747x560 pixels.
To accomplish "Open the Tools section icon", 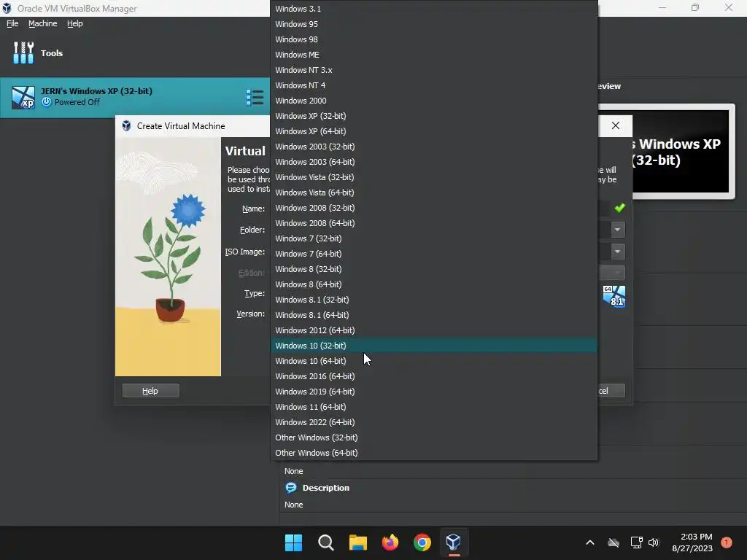I will tap(23, 52).
